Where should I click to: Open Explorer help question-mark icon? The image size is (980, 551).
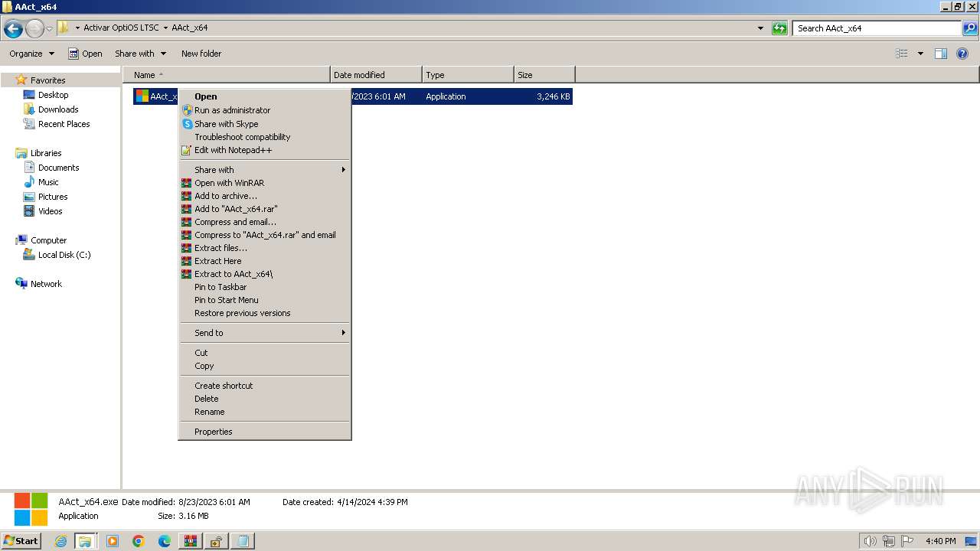coord(962,54)
